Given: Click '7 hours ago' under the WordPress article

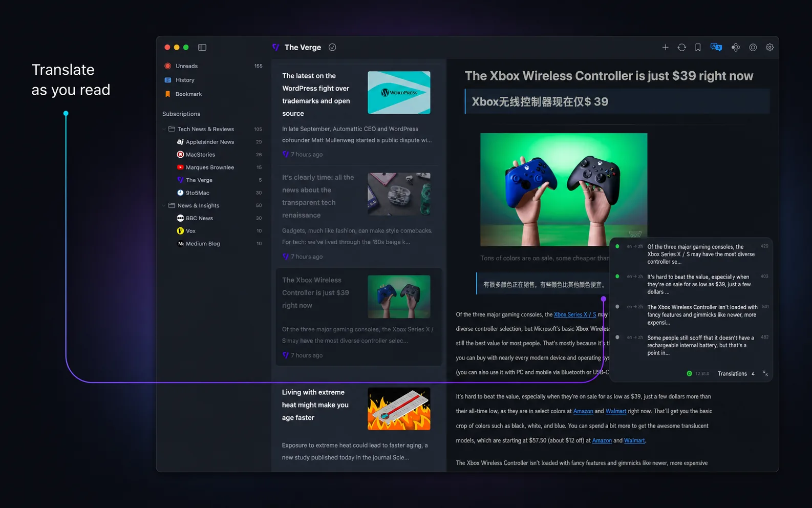Looking at the screenshot, I should 307,154.
